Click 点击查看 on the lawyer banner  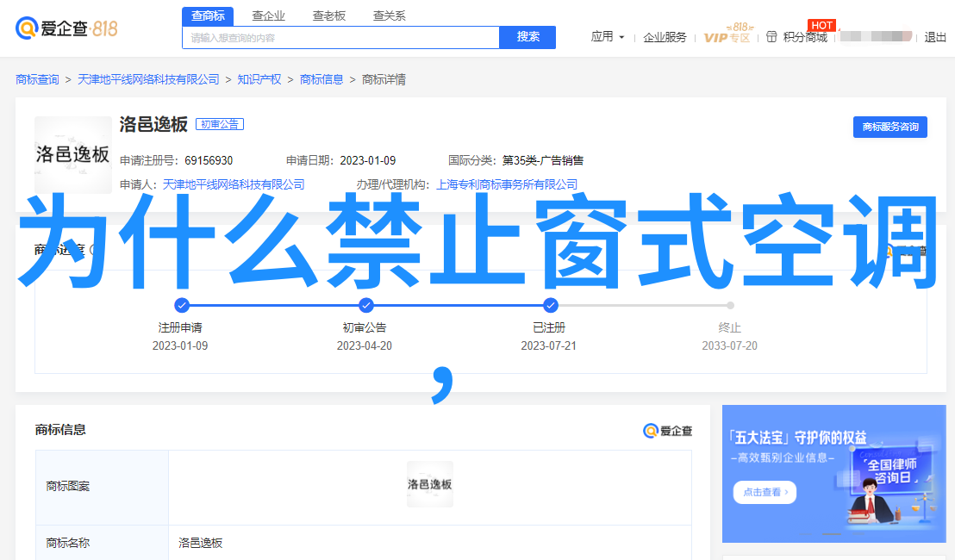(765, 492)
